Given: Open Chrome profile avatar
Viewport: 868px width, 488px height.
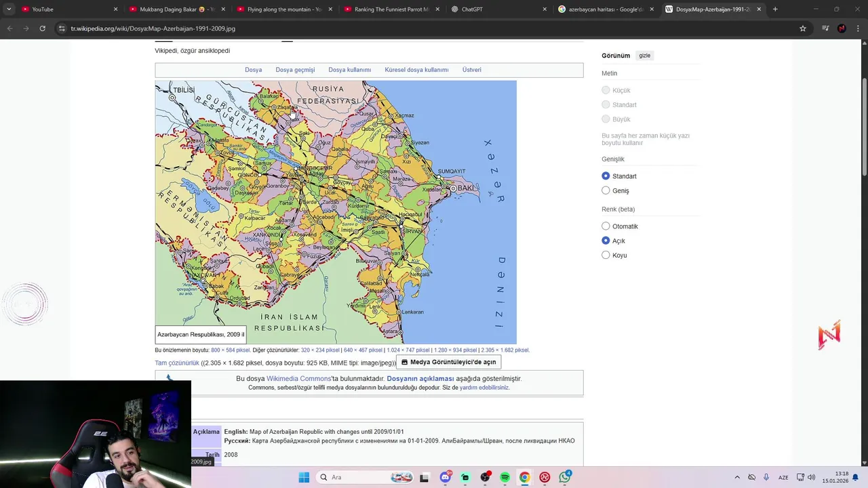Looking at the screenshot, I should [x=842, y=28].
